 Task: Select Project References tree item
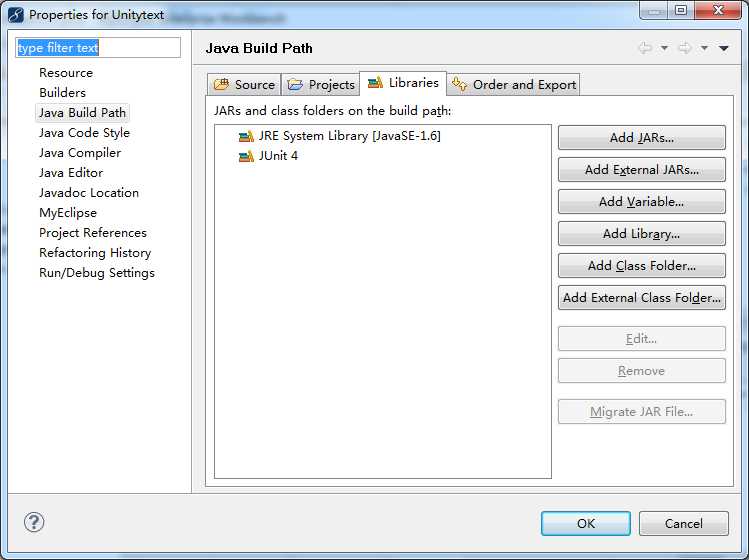click(x=93, y=233)
